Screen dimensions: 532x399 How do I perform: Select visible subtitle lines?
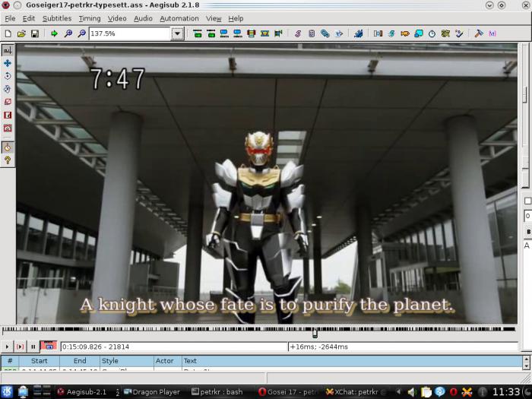[x=251, y=33]
